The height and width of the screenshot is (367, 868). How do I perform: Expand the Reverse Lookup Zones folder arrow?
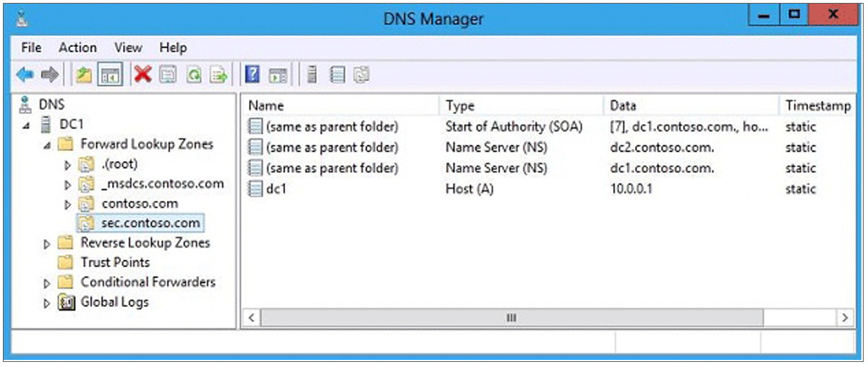pos(48,244)
